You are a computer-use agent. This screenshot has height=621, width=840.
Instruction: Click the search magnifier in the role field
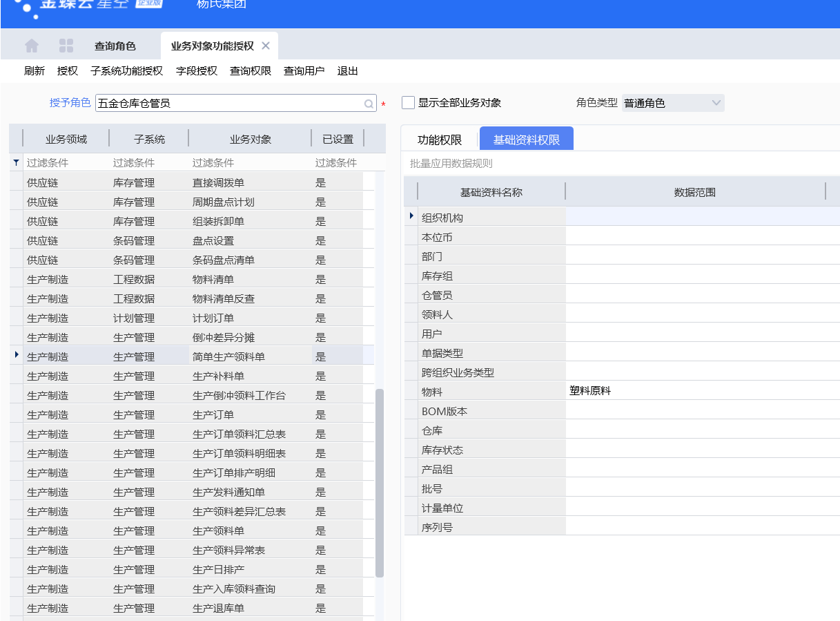[x=369, y=104]
